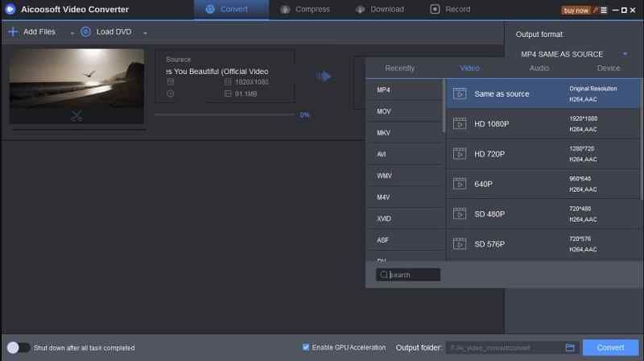The image size is (644, 361).
Task: Choose the SD 480P preset
Action: click(543, 214)
